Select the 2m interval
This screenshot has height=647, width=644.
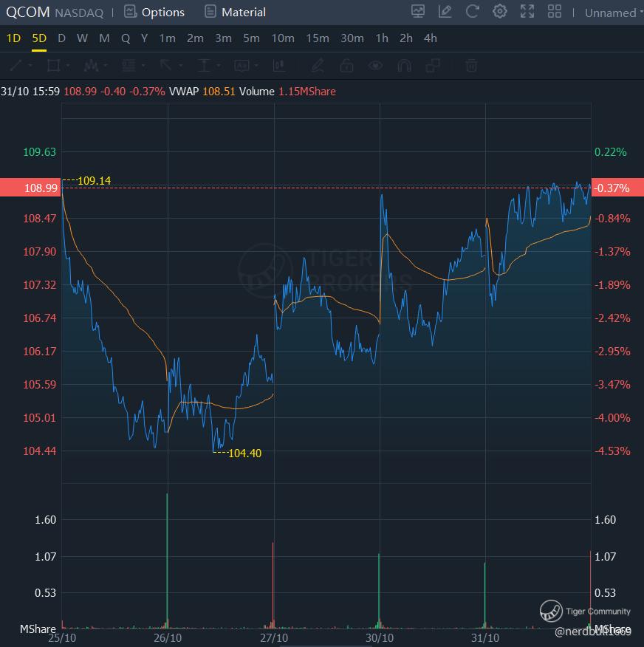[x=195, y=38]
